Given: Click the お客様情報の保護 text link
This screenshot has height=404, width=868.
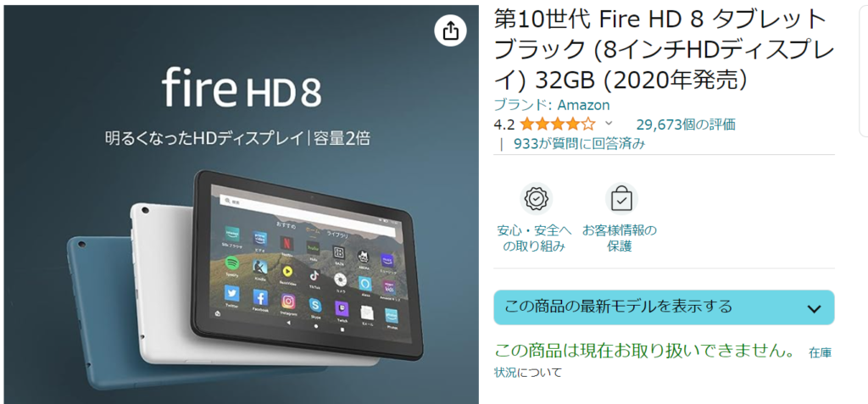Looking at the screenshot, I should click(x=620, y=239).
